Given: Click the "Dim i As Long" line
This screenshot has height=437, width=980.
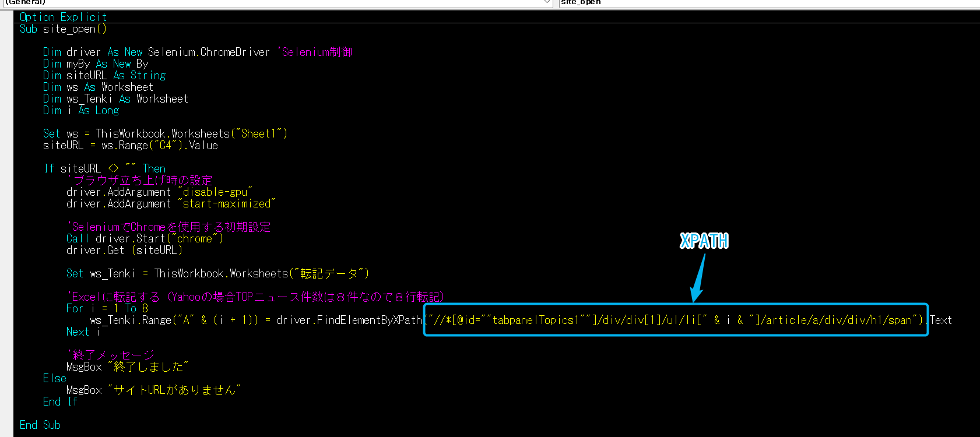Looking at the screenshot, I should pyautogui.click(x=81, y=110).
